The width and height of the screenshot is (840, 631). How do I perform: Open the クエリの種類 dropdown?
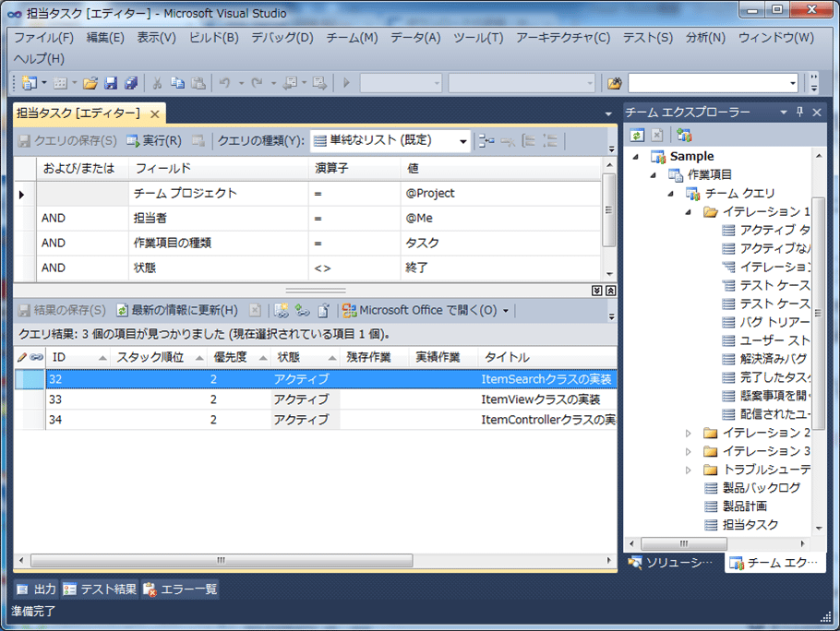pyautogui.click(x=462, y=141)
